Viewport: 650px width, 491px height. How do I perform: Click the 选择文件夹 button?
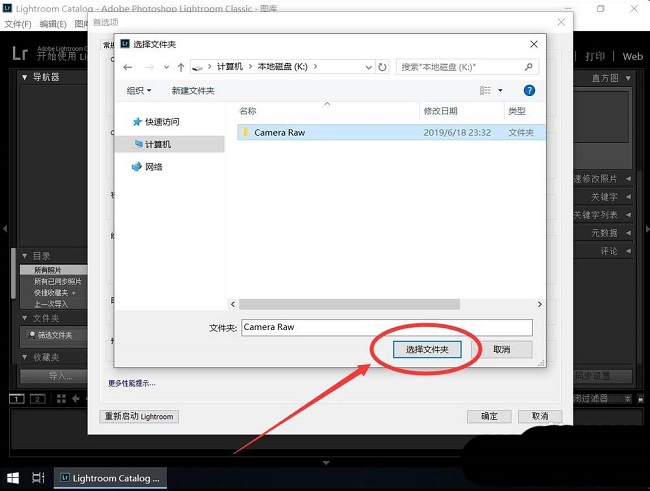427,349
